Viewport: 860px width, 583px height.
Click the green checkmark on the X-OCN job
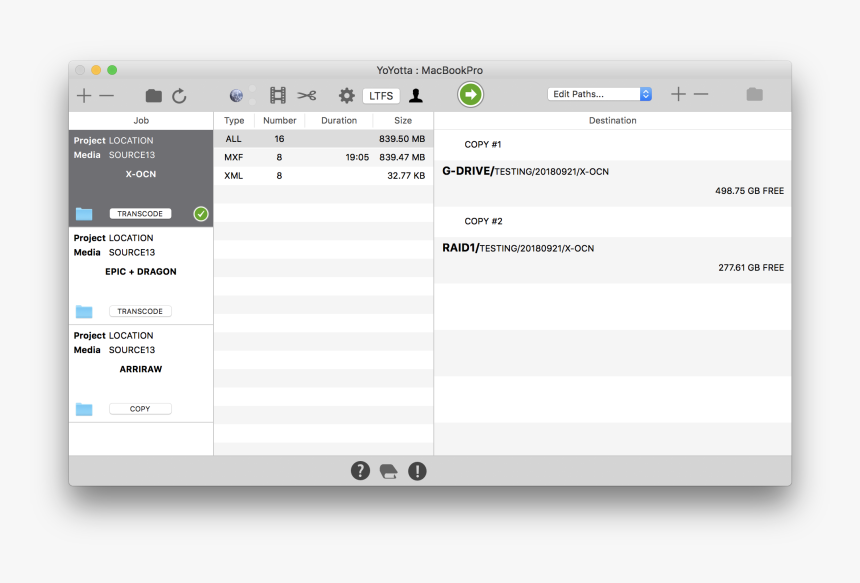pyautogui.click(x=199, y=213)
